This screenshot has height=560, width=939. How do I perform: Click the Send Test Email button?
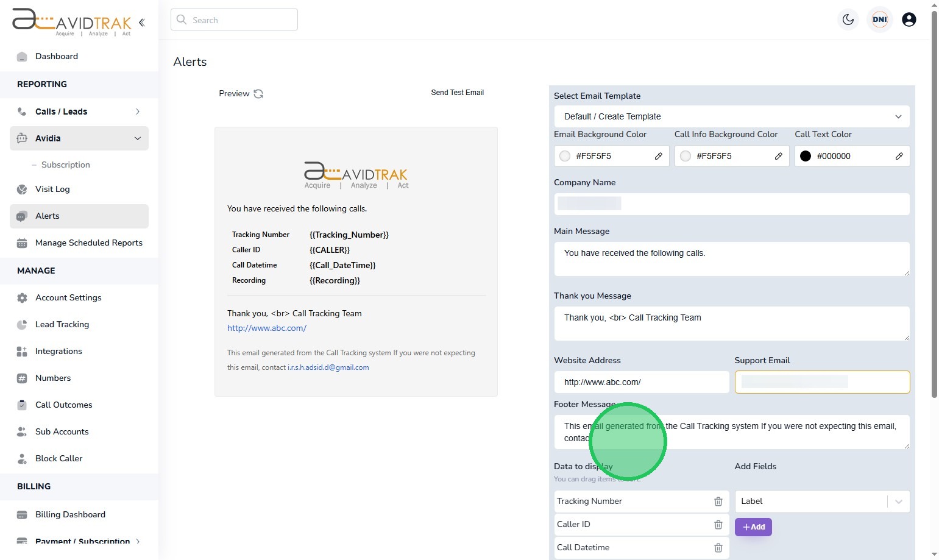(x=457, y=93)
